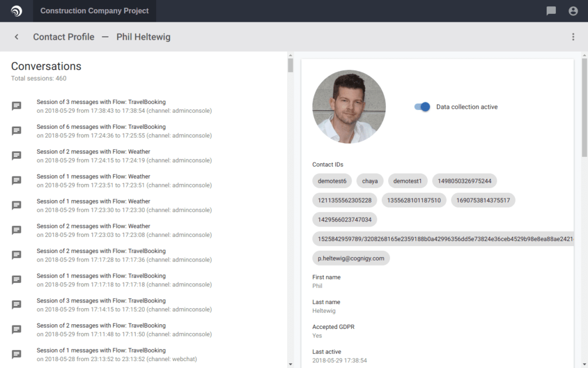
Task: Select Construction Company Project title tab
Action: click(95, 11)
